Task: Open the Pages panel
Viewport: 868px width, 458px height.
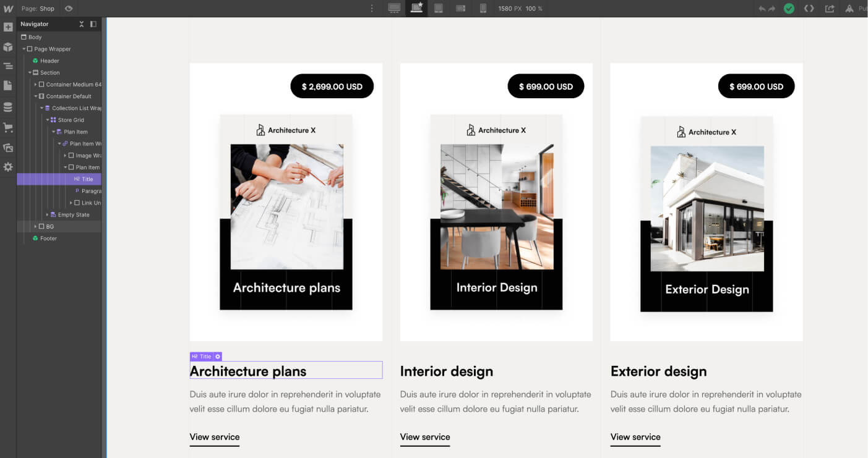Action: [x=8, y=86]
